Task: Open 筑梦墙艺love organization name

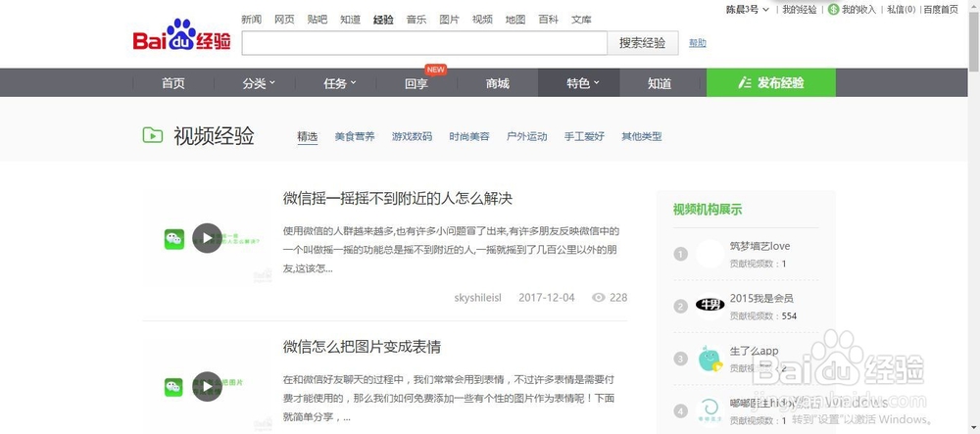Action: pyautogui.click(x=760, y=246)
